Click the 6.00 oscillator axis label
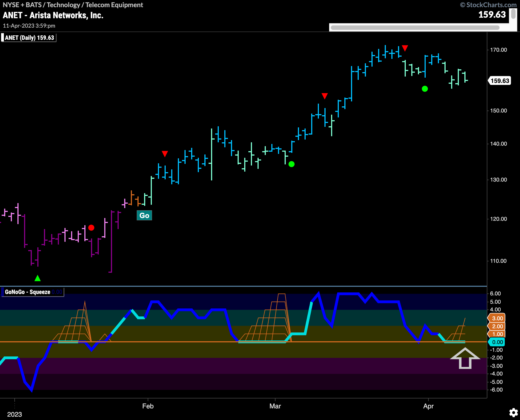 tap(495, 293)
